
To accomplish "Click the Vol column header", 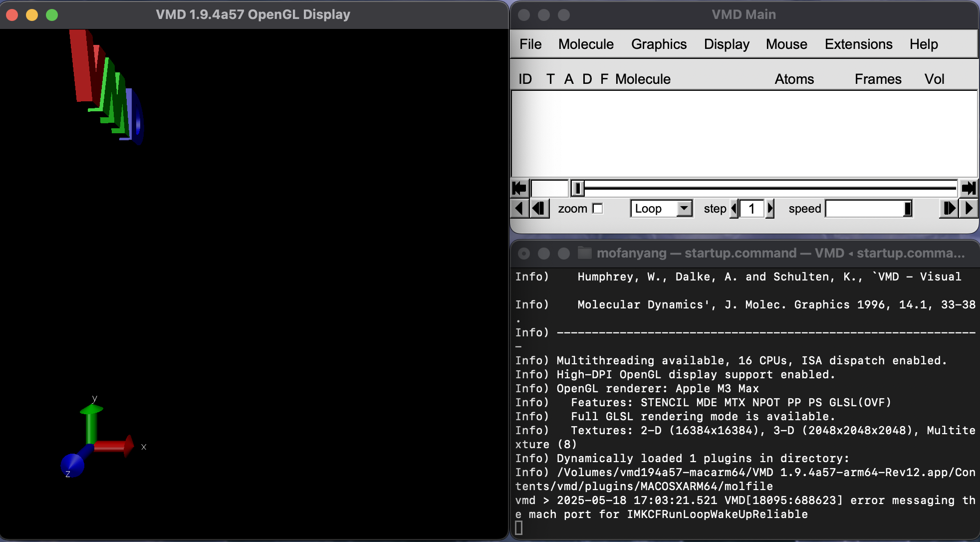I will click(934, 79).
